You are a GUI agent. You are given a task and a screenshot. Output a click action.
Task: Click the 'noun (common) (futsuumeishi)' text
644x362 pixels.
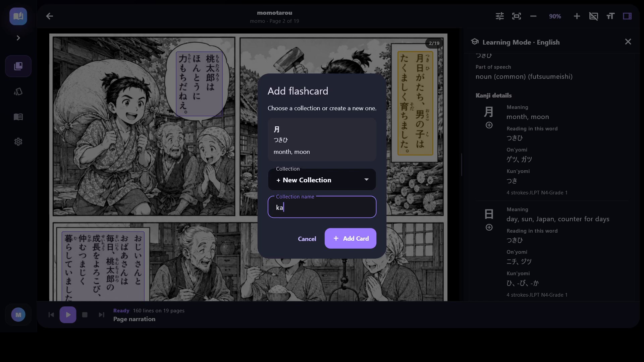pos(524,76)
